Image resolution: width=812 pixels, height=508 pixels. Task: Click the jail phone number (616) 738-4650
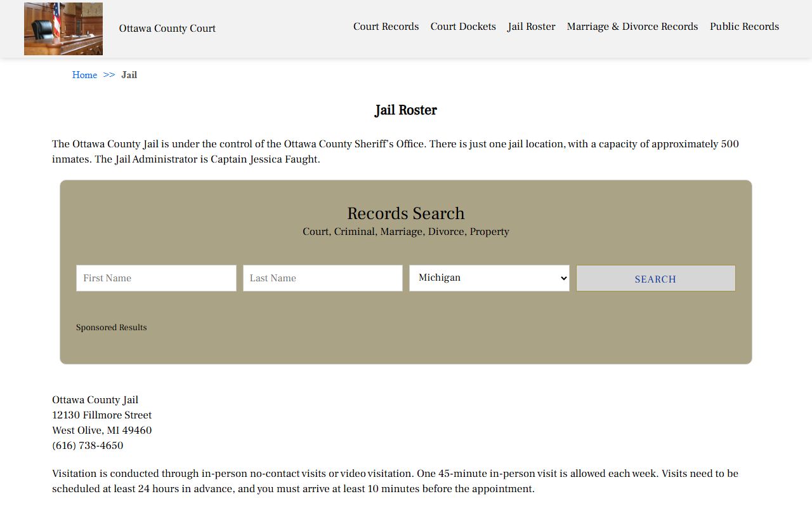pos(88,446)
